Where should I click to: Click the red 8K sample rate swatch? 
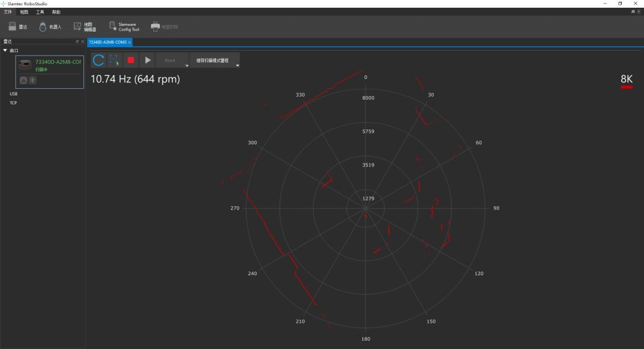click(x=626, y=87)
